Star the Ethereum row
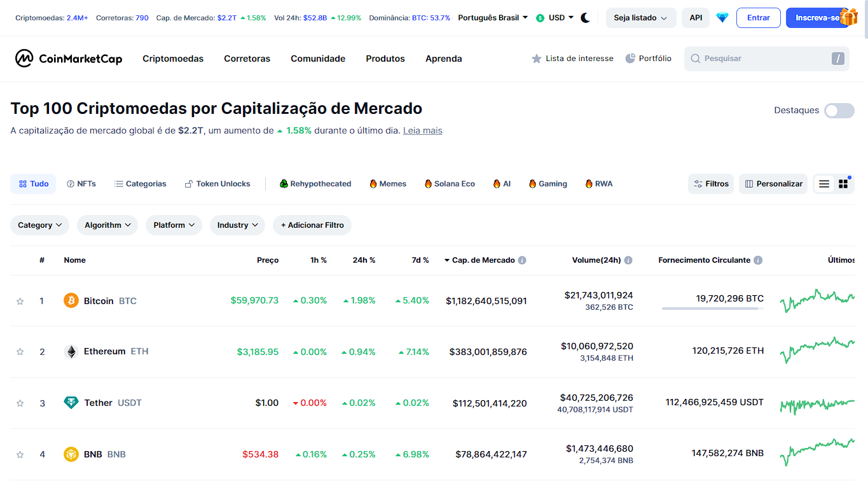The height and width of the screenshot is (488, 868). (x=20, y=351)
